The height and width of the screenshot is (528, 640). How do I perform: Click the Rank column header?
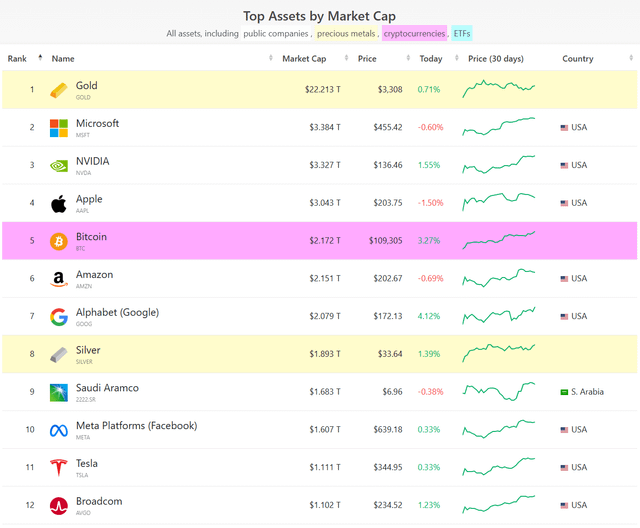point(17,59)
